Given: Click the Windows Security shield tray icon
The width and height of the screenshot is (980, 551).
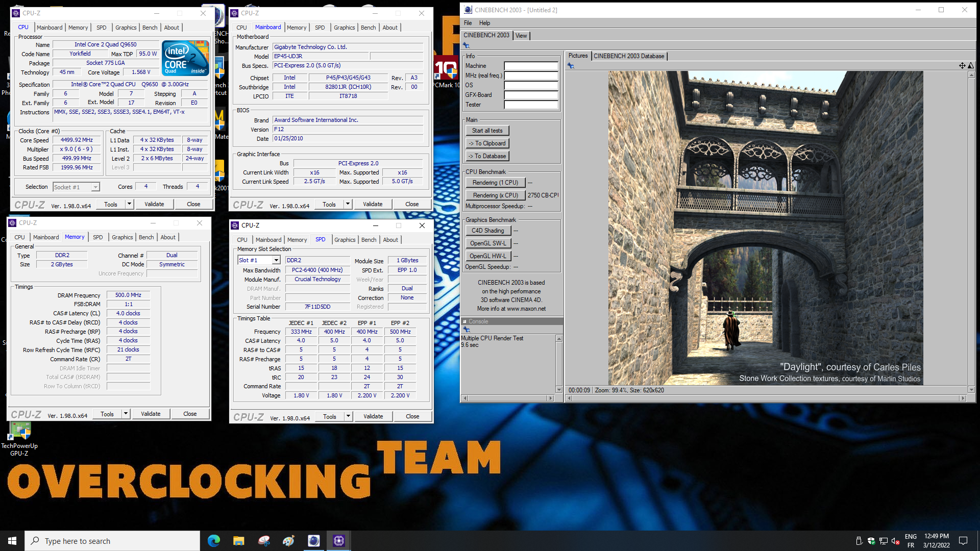Looking at the screenshot, I should point(871,541).
